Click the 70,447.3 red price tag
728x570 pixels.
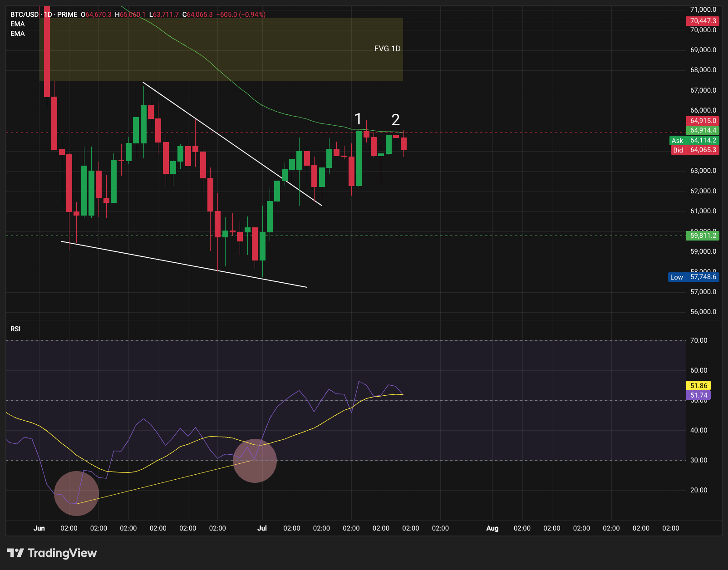pos(703,21)
